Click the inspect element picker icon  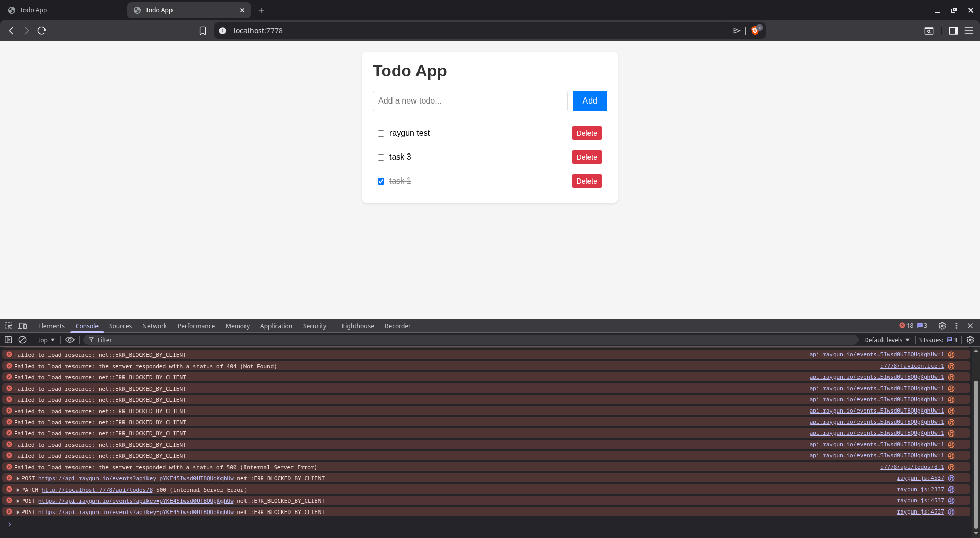(8, 326)
